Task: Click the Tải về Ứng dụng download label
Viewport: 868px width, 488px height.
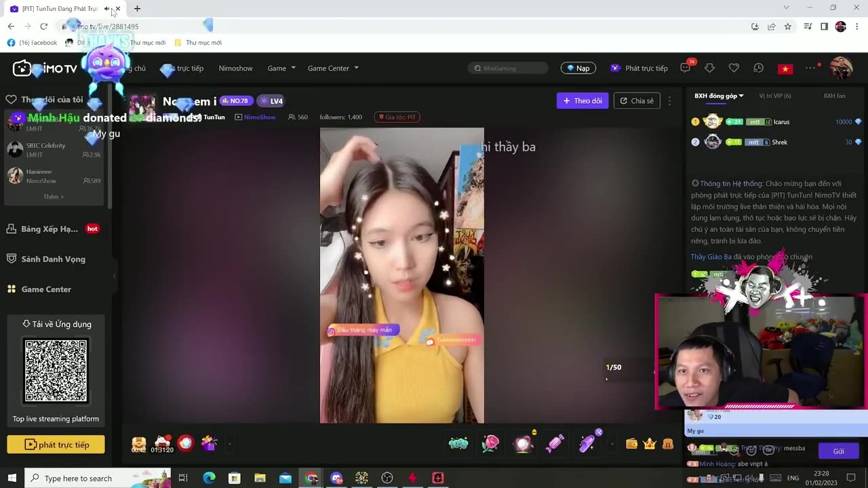Action: point(56,324)
